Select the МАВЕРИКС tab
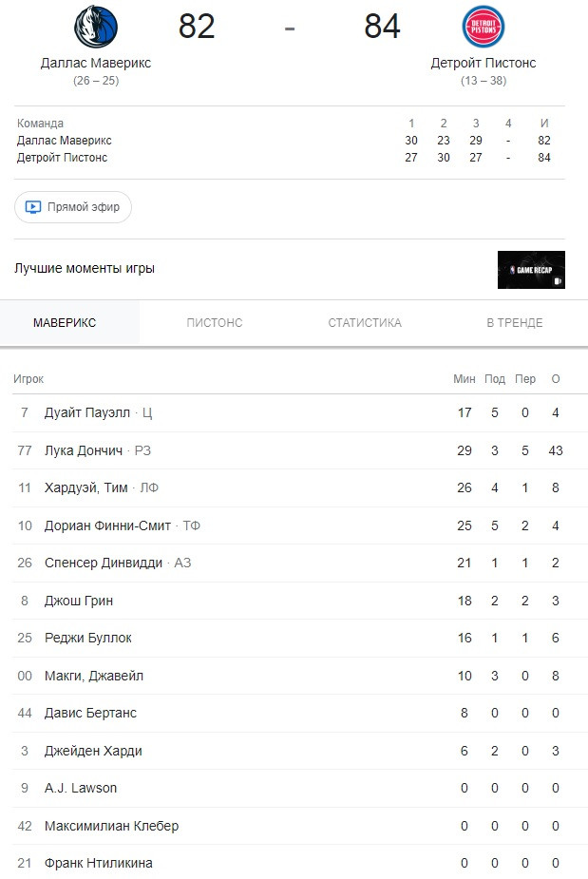The width and height of the screenshot is (588, 879). point(65,323)
